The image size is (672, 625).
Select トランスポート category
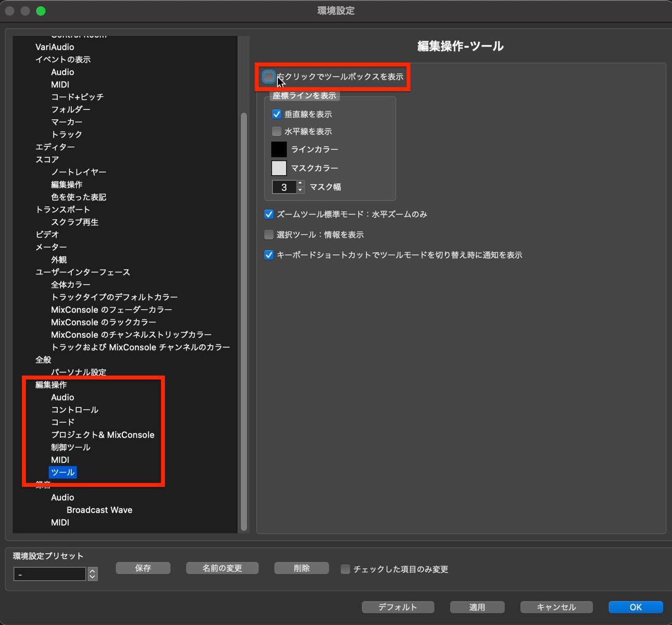tap(63, 209)
